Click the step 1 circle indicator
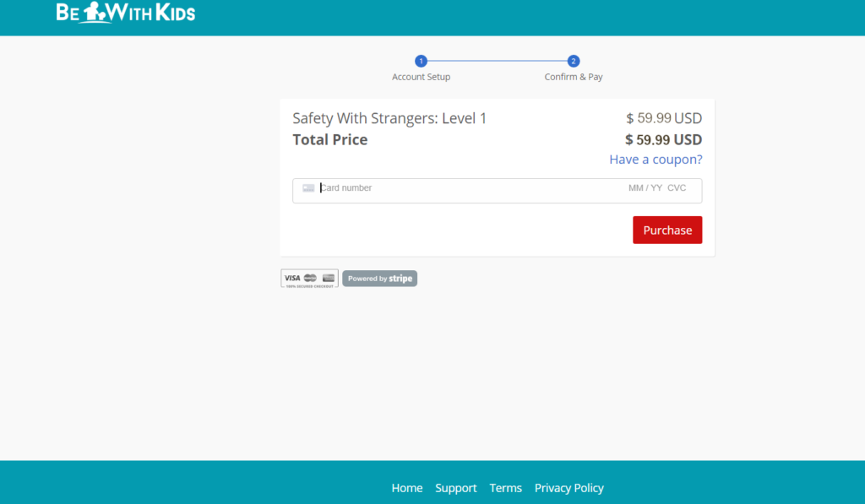Screen dimensions: 865x504 (x=421, y=61)
